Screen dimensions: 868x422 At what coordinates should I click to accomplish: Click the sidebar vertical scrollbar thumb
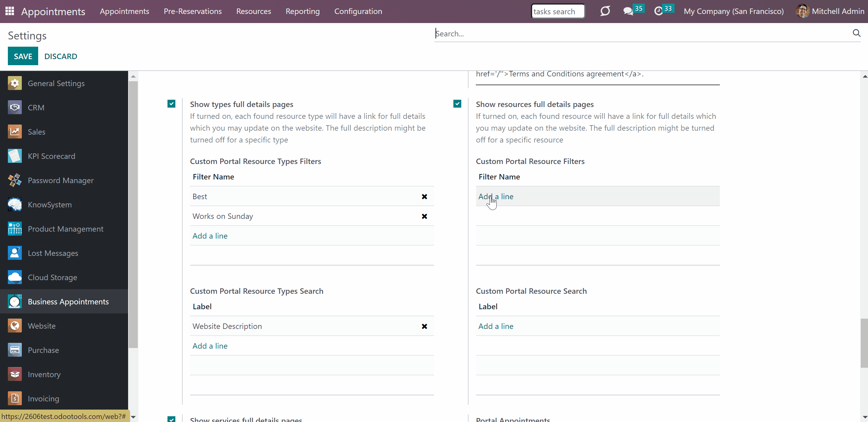point(134,215)
